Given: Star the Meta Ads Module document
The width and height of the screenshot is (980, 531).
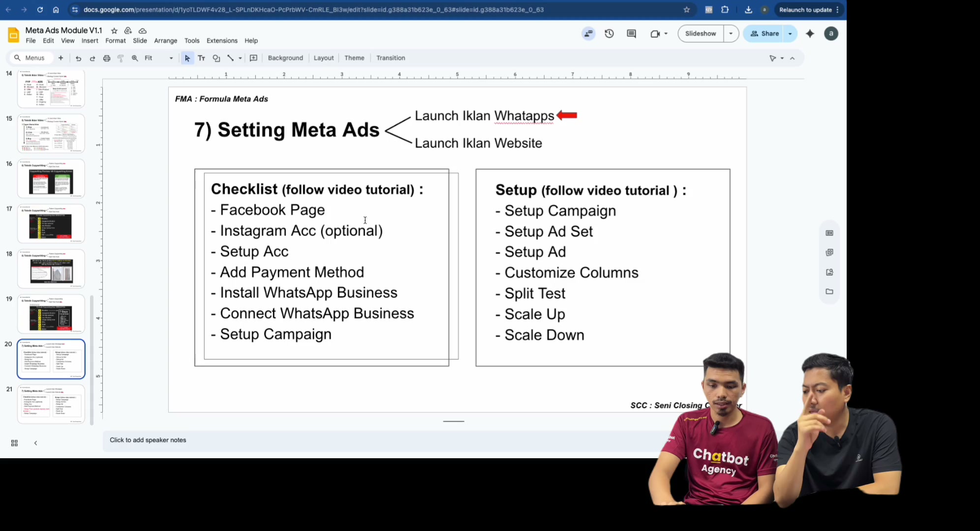Looking at the screenshot, I should tap(114, 30).
